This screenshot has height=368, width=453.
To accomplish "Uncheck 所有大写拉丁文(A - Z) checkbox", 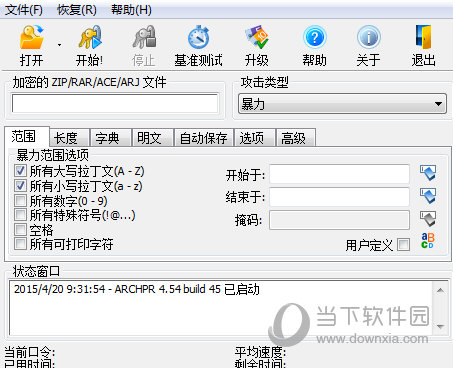I will point(20,171).
